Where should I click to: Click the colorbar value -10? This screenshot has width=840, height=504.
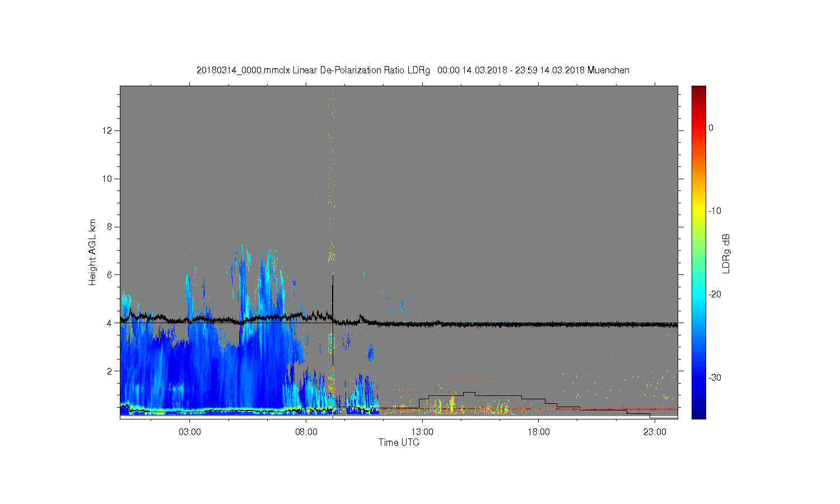pyautogui.click(x=714, y=211)
